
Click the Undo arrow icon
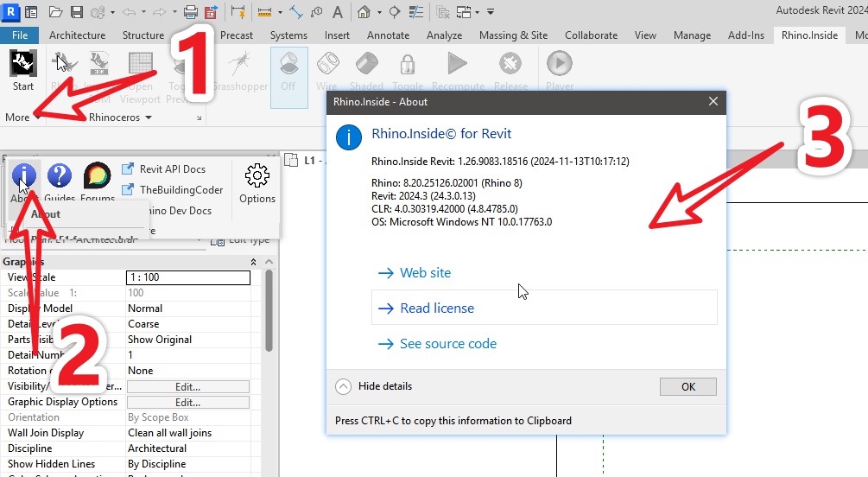[129, 11]
